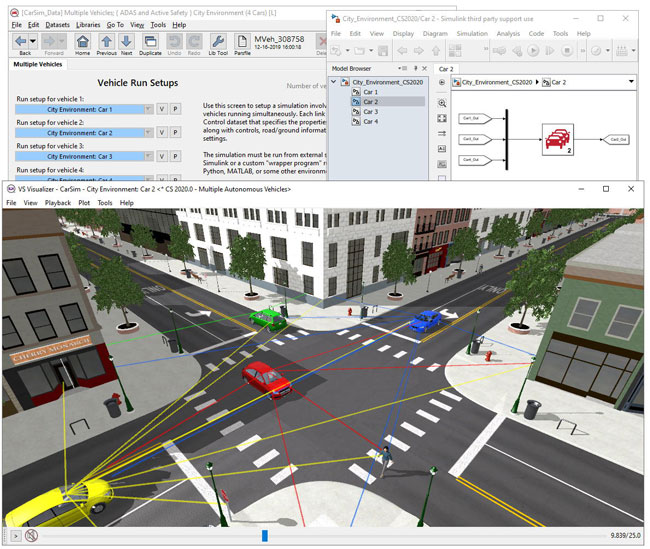This screenshot has height=549, width=650.
Task: Click the blue playback position slider handle
Action: coord(265,536)
